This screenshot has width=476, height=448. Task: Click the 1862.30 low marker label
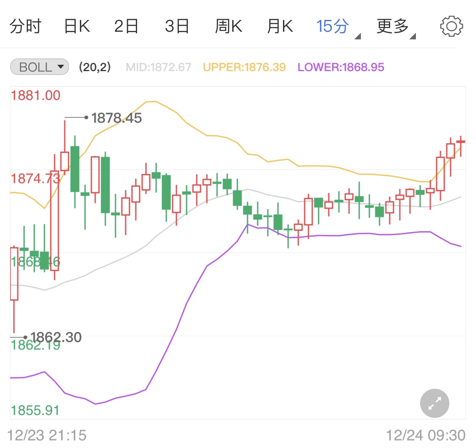point(56,337)
